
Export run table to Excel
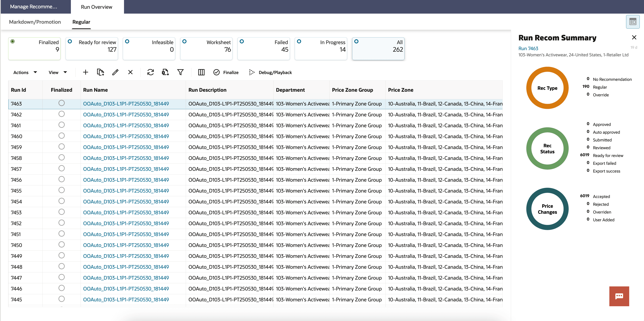pos(165,72)
